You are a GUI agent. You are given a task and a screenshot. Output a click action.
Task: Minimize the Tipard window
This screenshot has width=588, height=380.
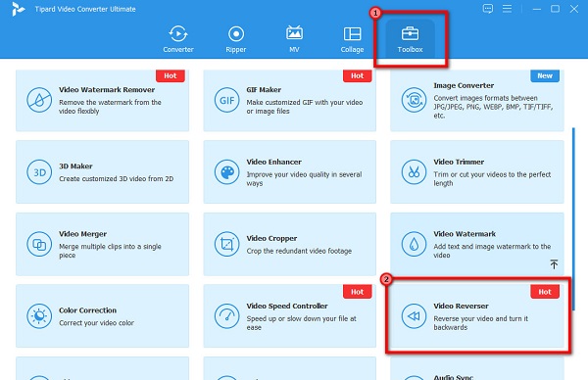pyautogui.click(x=537, y=9)
